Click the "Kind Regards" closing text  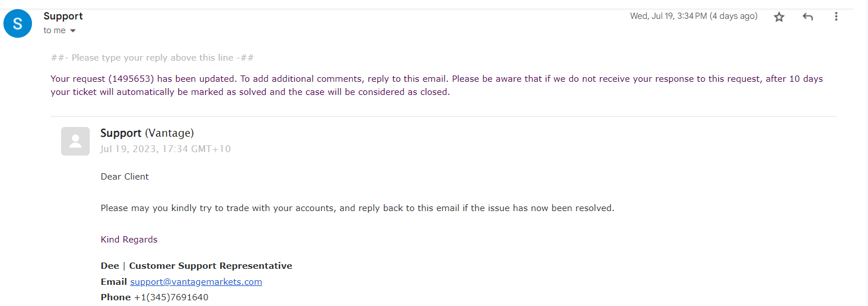click(129, 239)
